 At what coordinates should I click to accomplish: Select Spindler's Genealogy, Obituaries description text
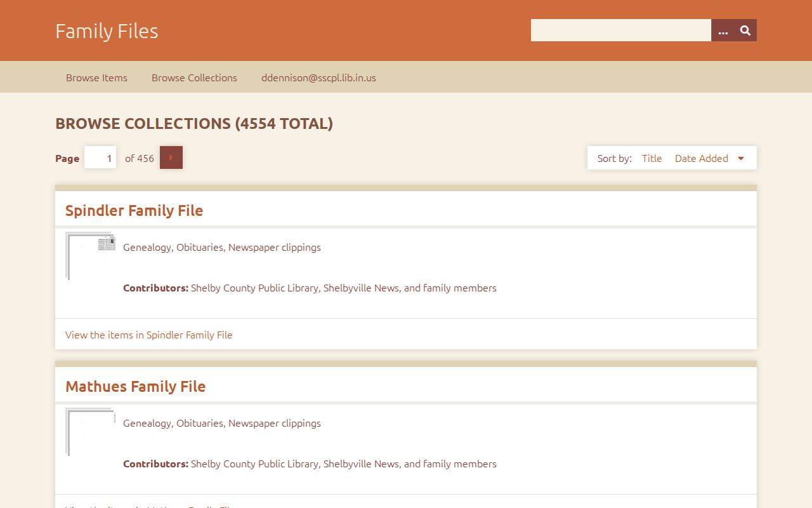coord(222,247)
